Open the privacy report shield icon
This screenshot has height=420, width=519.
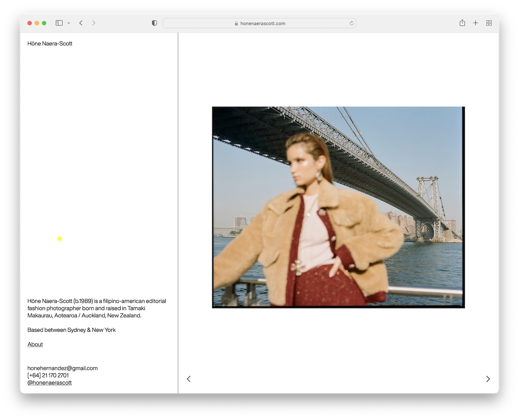[x=154, y=23]
